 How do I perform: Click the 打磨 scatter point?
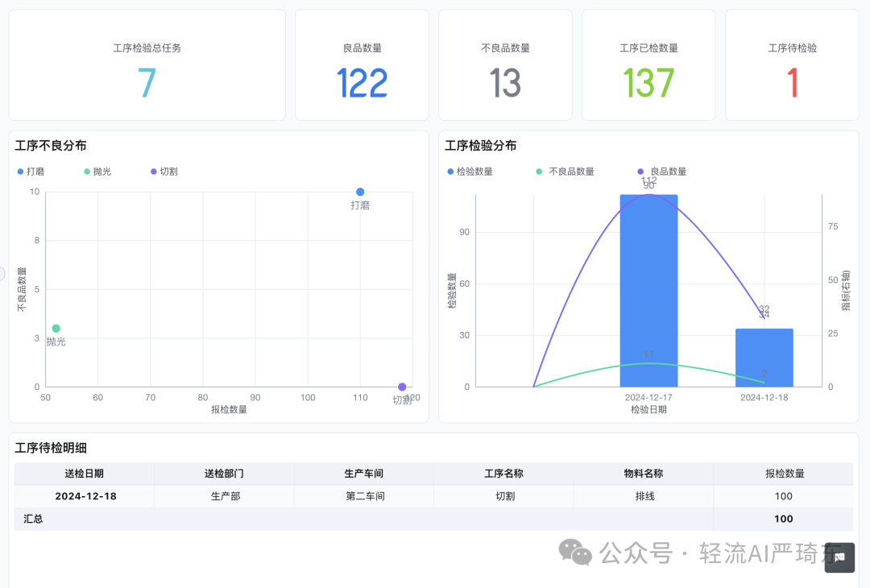point(360,192)
